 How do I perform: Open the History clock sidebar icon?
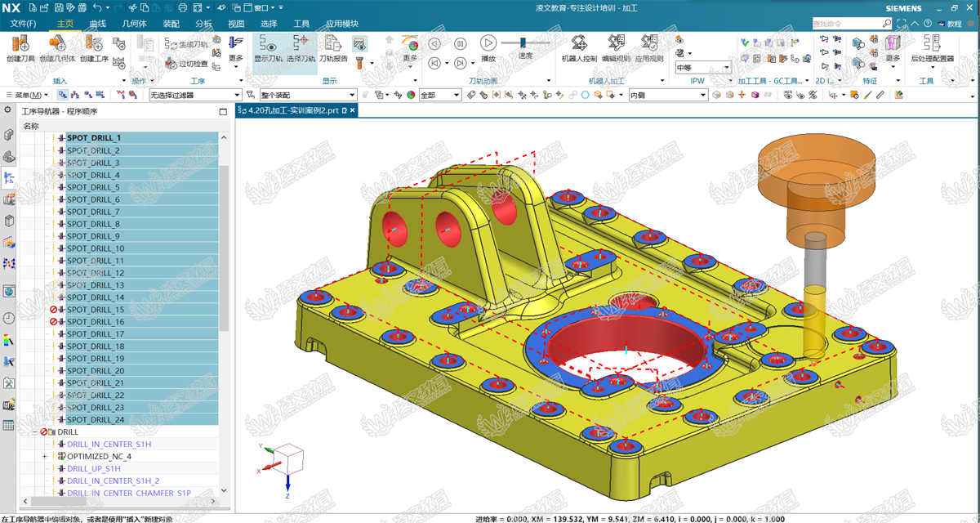point(9,318)
